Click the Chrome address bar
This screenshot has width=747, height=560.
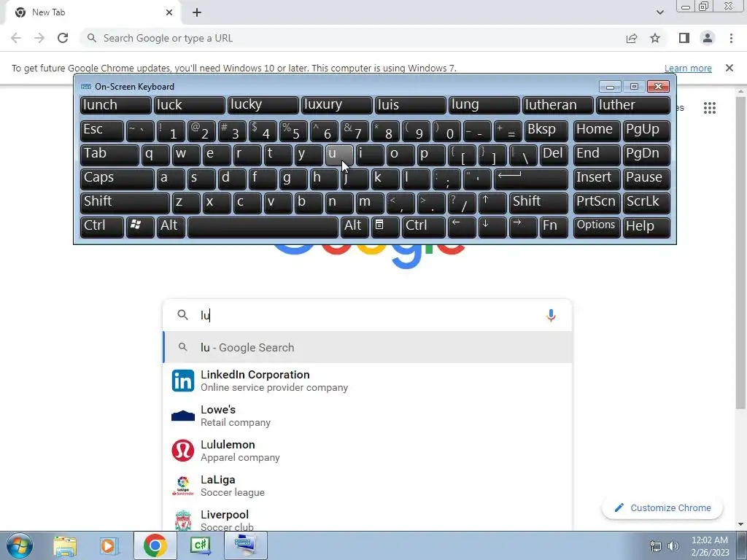click(352, 38)
